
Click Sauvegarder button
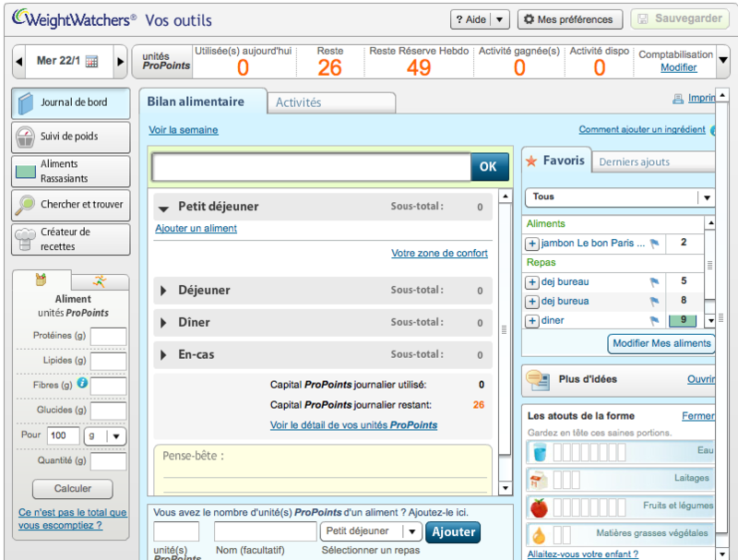680,19
